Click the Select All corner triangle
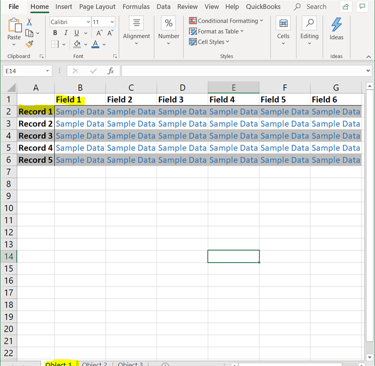375x366 pixels. [x=11, y=88]
